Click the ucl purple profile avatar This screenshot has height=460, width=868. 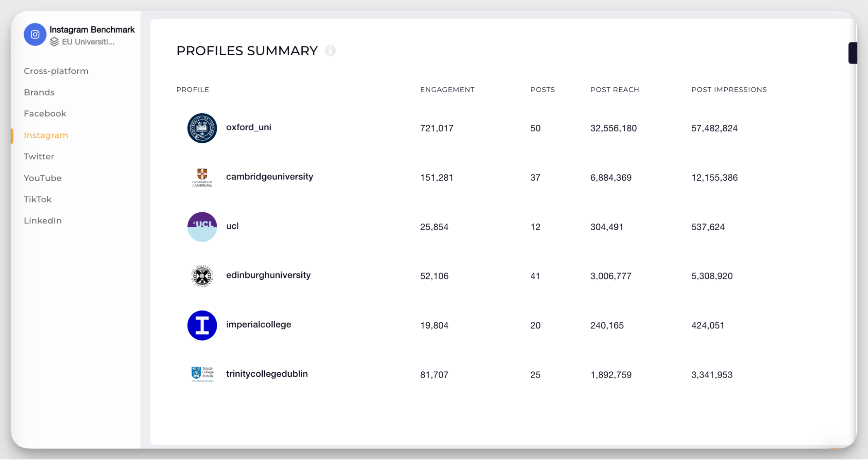pos(202,227)
